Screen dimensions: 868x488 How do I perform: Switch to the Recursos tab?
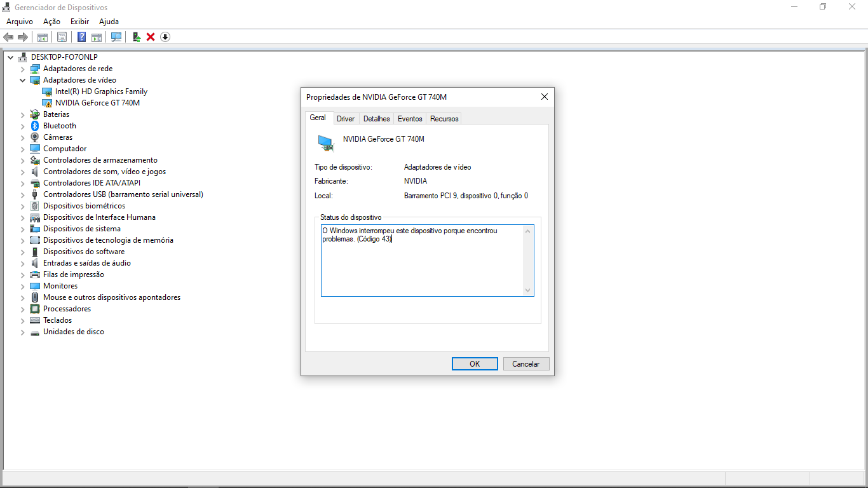[x=444, y=119]
